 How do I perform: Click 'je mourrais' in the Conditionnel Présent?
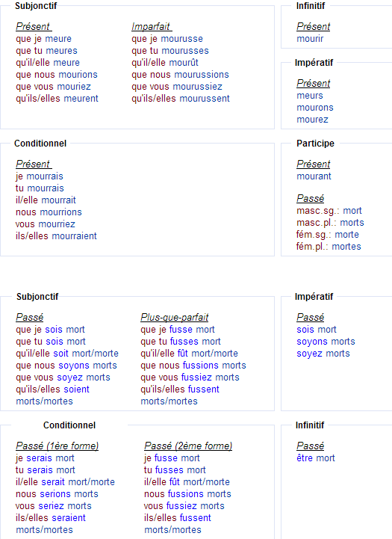[39, 176]
